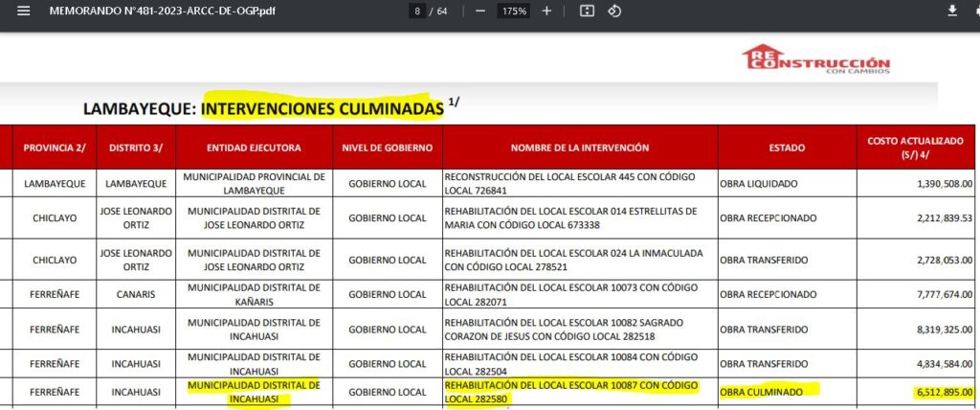Click intervention text 10082 SAGRADO CORAZON
The width and height of the screenshot is (980, 410).
pyautogui.click(x=563, y=330)
